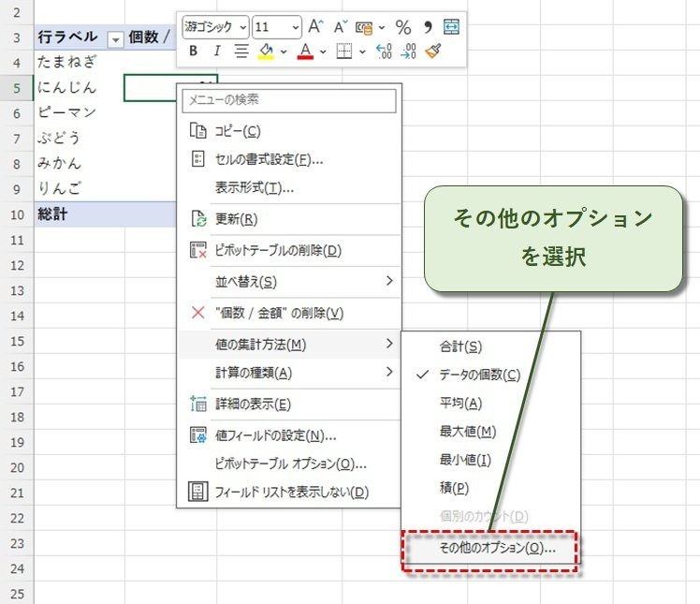Open 計算の種類(A) submenu

tap(289, 373)
